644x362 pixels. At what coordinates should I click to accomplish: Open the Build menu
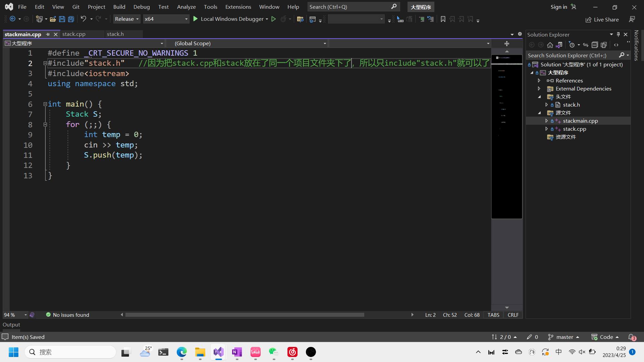119,7
